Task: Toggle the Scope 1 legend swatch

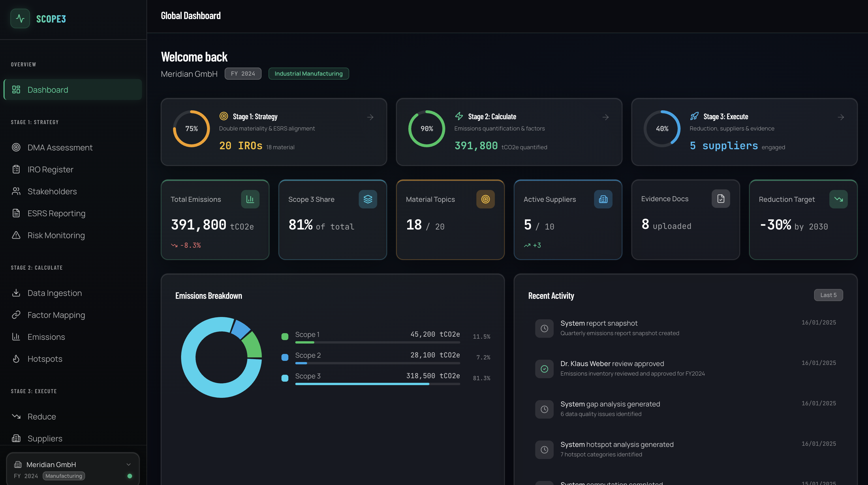Action: (285, 336)
